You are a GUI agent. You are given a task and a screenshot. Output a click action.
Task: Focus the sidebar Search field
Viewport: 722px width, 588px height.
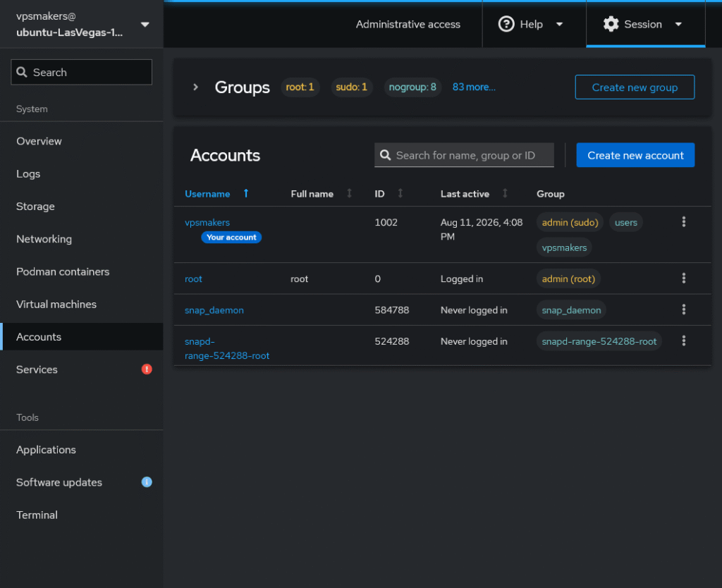[x=82, y=73]
